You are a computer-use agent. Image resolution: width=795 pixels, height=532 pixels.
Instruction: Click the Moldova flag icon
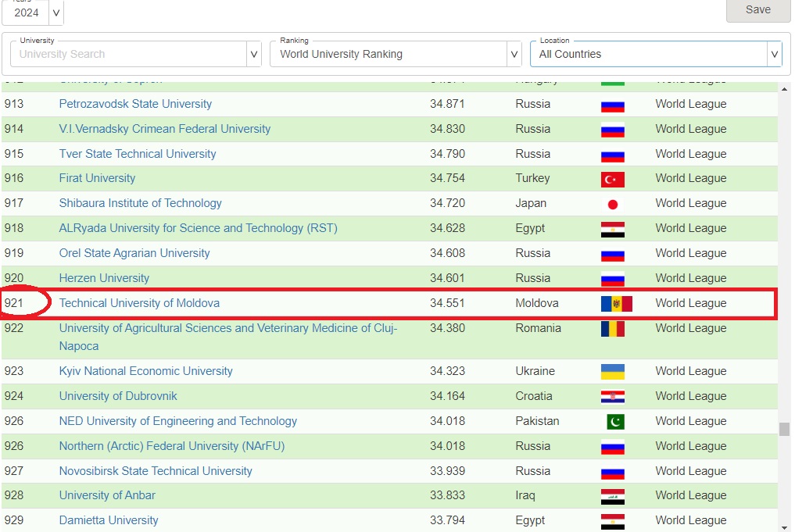click(616, 304)
